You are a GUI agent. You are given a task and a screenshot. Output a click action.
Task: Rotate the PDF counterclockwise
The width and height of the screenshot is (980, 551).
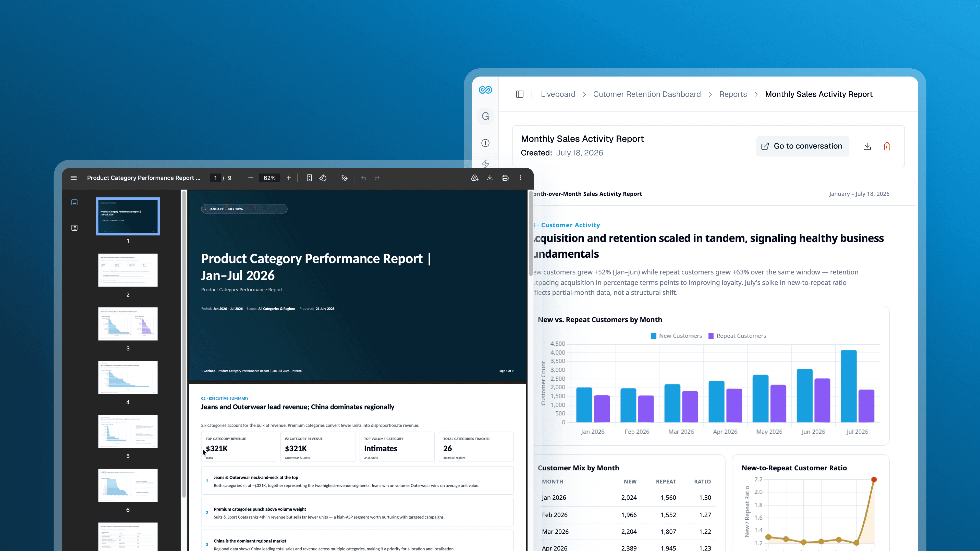323,178
